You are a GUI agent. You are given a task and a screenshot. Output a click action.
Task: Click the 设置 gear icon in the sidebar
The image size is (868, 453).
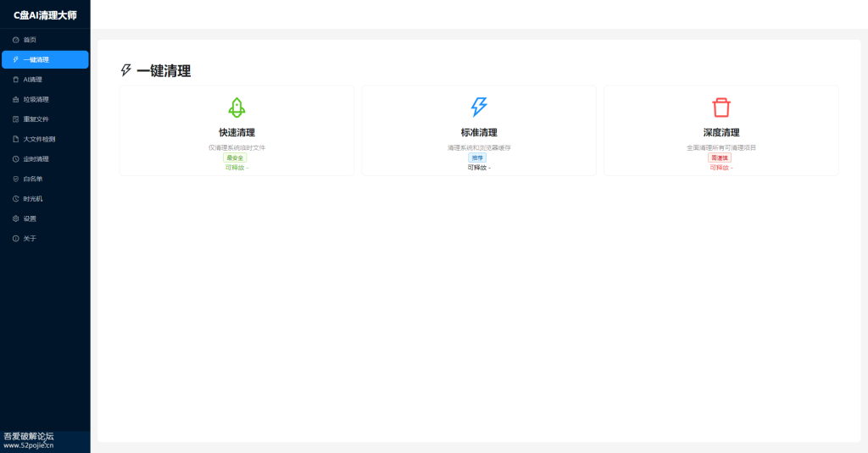(15, 218)
